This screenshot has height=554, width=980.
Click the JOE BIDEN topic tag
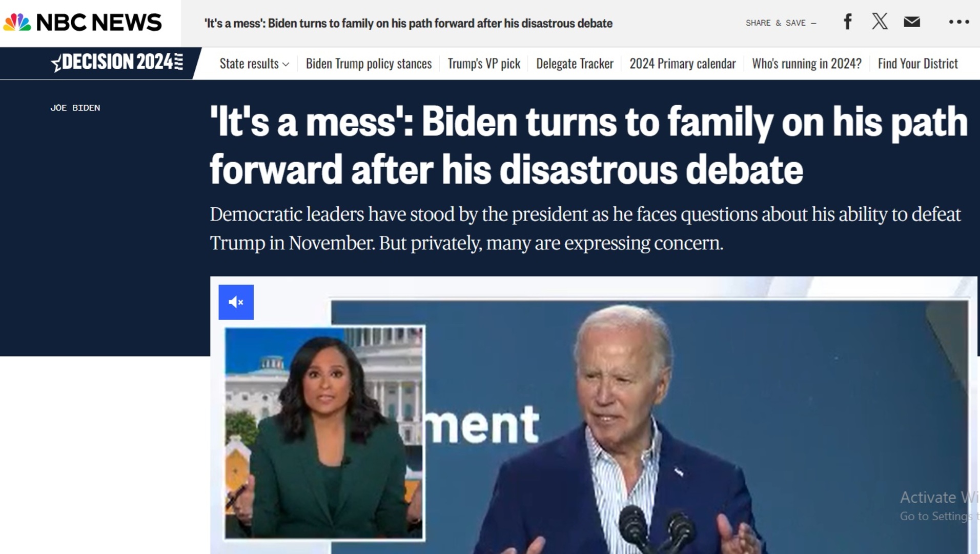click(x=75, y=108)
